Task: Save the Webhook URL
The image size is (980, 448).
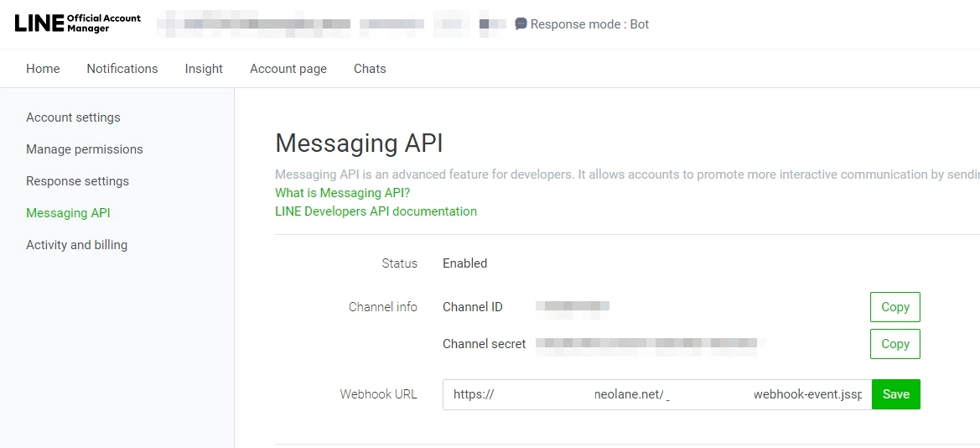Action: click(x=895, y=394)
